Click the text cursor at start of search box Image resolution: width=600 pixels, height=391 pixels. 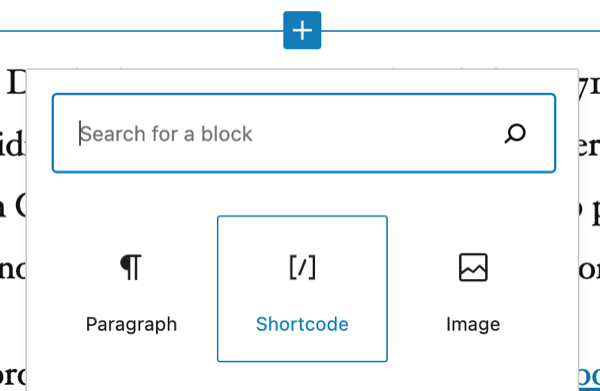[80, 133]
